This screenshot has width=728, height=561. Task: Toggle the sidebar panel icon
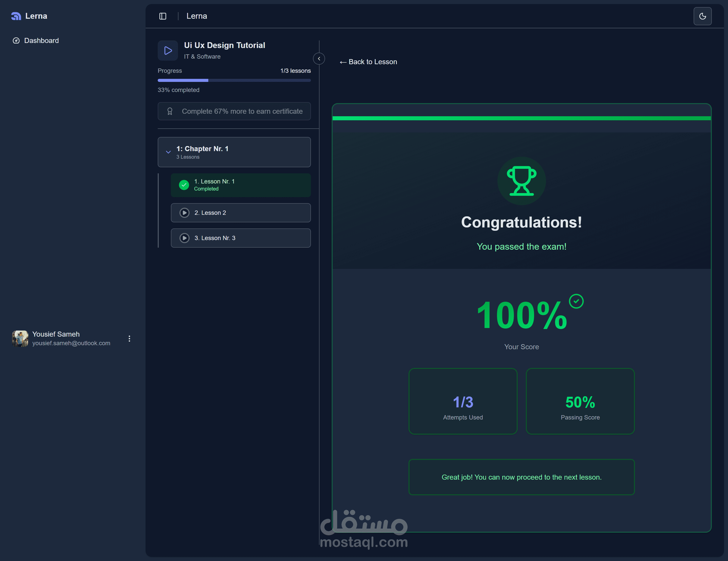163,16
